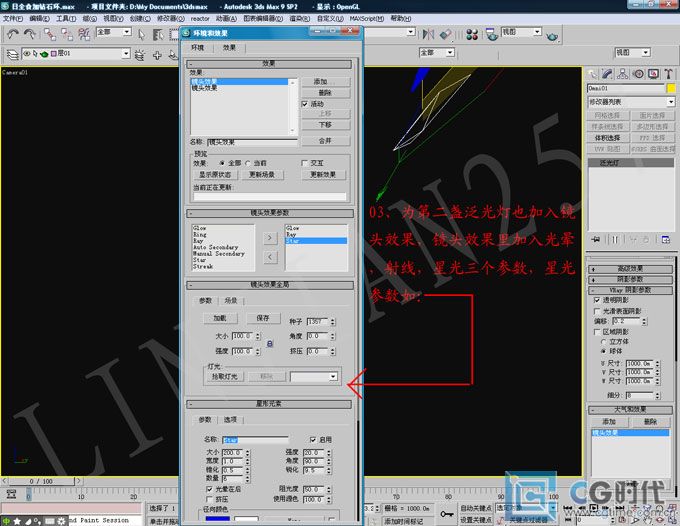
Task: Click the lock icon between size and intensity
Action: (x=270, y=343)
